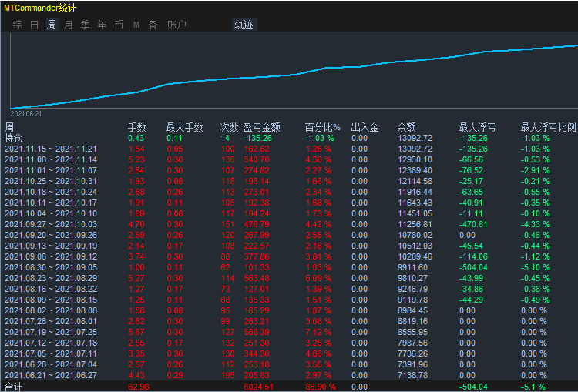578x392 pixels.
Task: Select week row 2021.08.30 ~ 2021.09.05
Action: 289,267
